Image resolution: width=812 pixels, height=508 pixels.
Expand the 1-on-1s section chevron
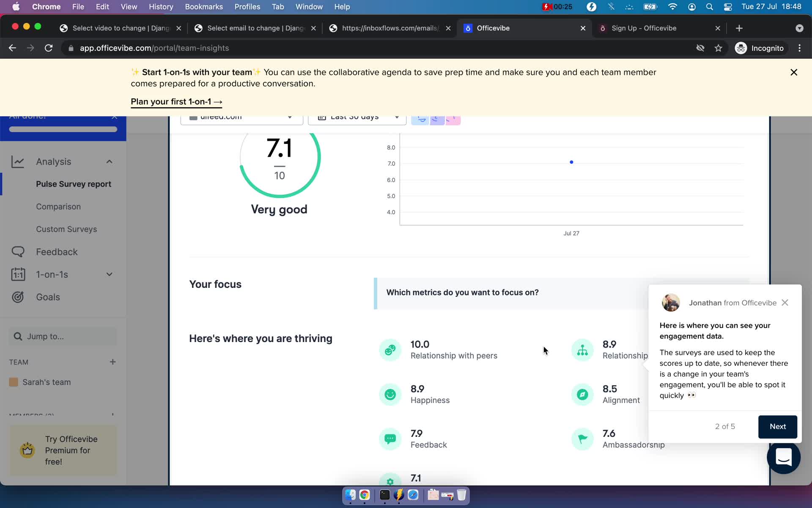coord(110,274)
